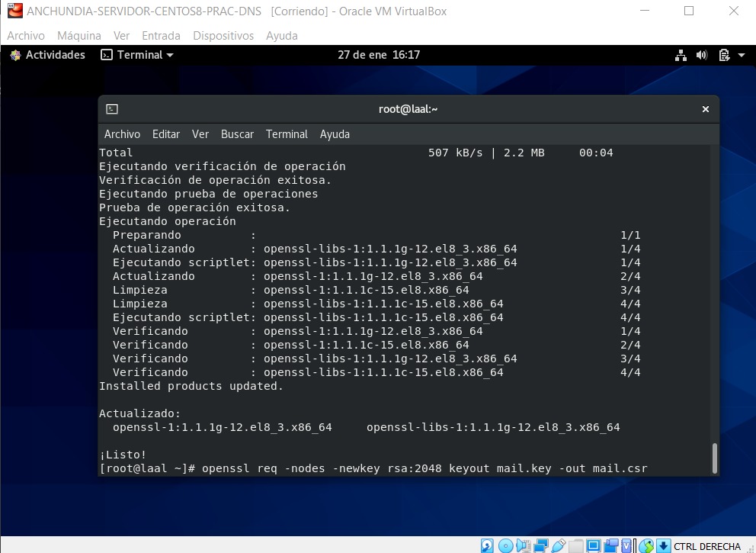The height and width of the screenshot is (553, 756).
Task: Click the optical disc status icon
Action: click(x=505, y=546)
